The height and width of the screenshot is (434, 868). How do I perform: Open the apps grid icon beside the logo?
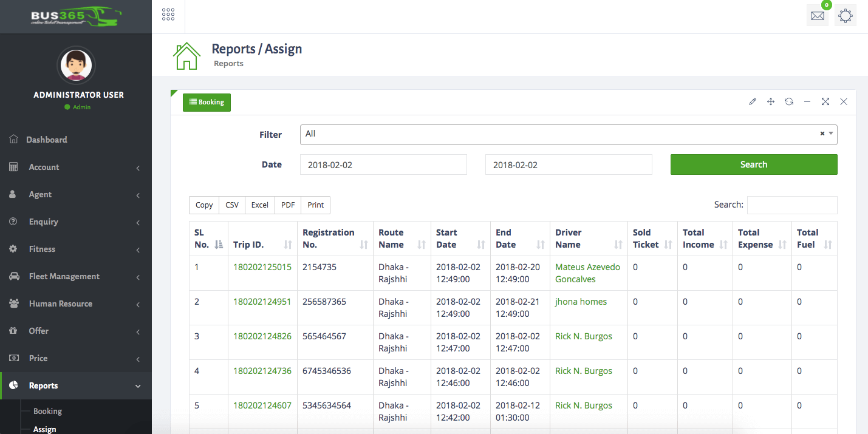click(168, 13)
